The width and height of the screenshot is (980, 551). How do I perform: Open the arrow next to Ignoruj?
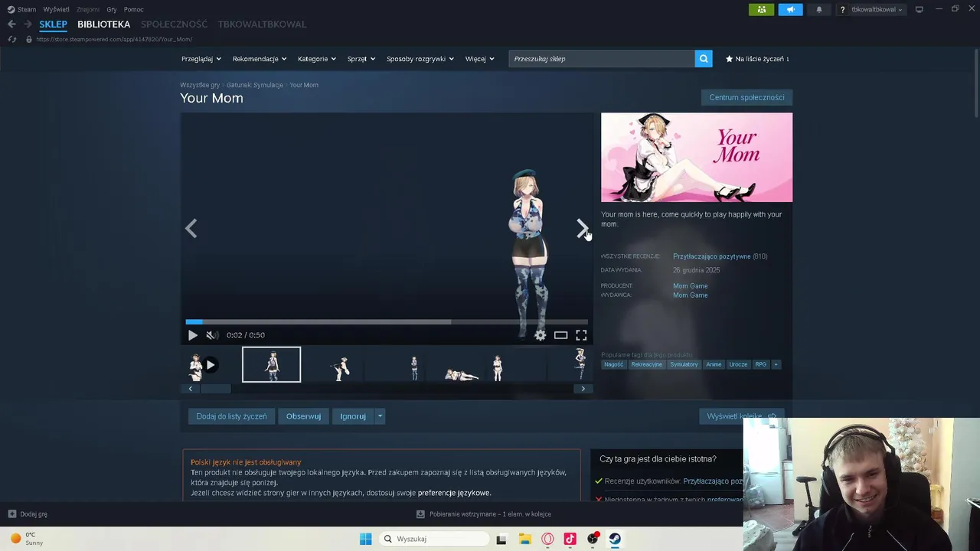(380, 416)
